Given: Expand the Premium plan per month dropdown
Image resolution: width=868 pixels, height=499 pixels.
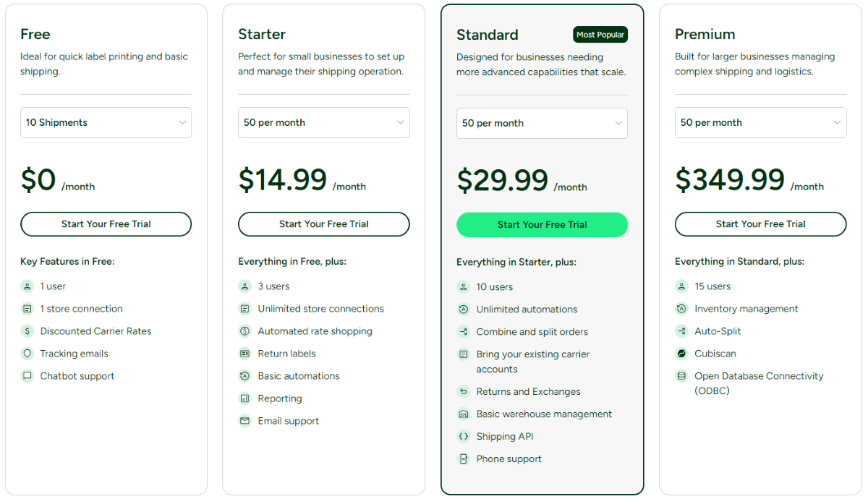Looking at the screenshot, I should 760,123.
